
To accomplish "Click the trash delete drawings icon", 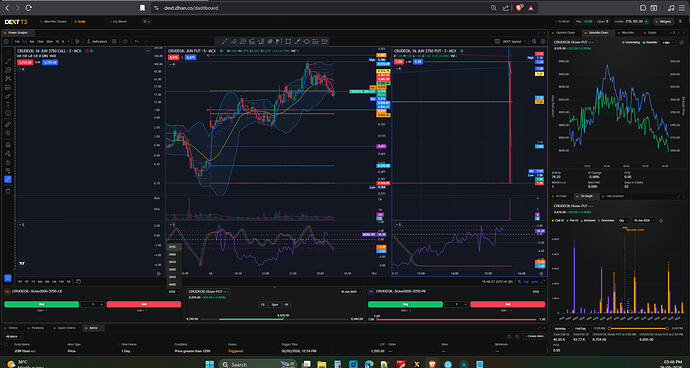I will click(8, 191).
